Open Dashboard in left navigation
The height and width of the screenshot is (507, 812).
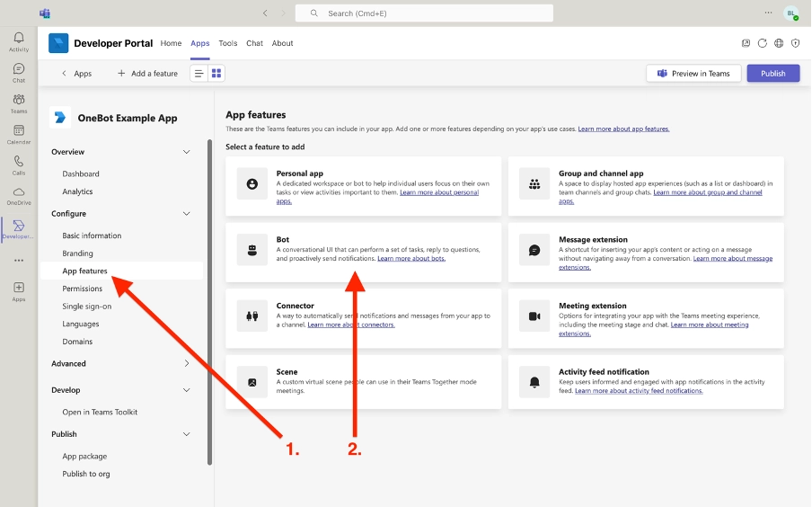(81, 173)
